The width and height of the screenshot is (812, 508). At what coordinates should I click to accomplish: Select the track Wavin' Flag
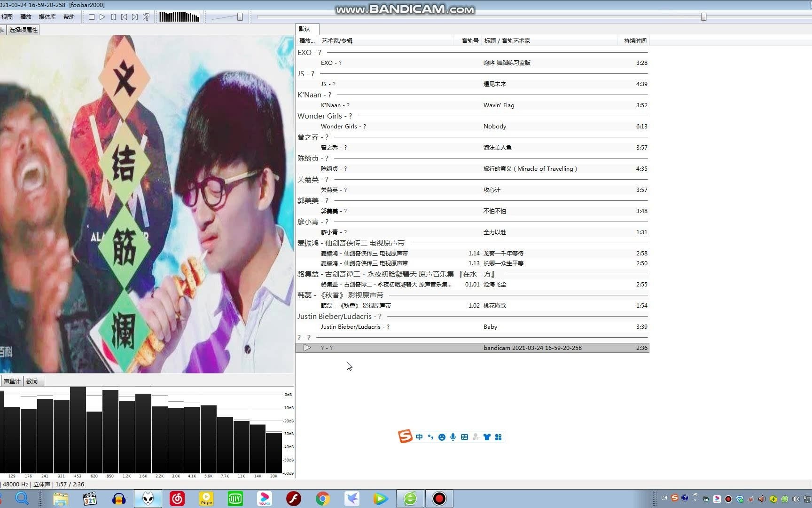click(x=472, y=105)
